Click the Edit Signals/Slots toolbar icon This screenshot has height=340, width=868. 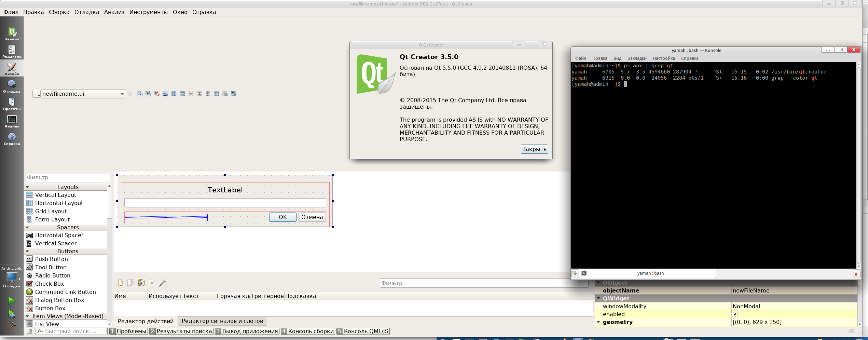coord(148,94)
